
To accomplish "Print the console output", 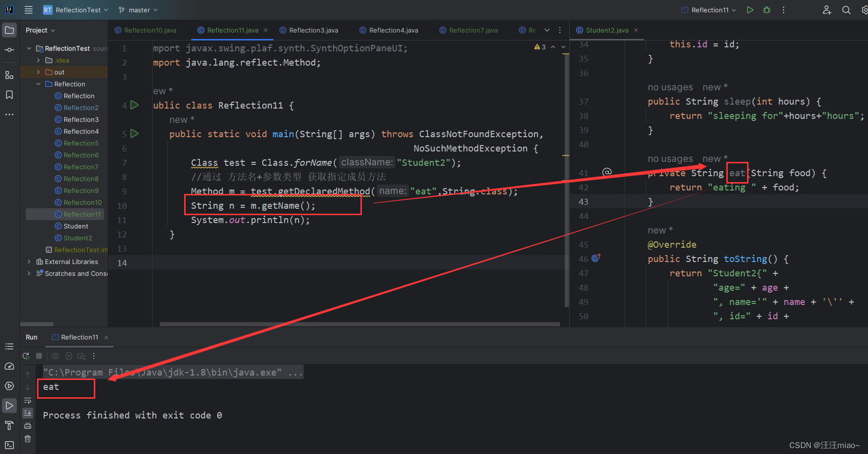I will click(28, 426).
